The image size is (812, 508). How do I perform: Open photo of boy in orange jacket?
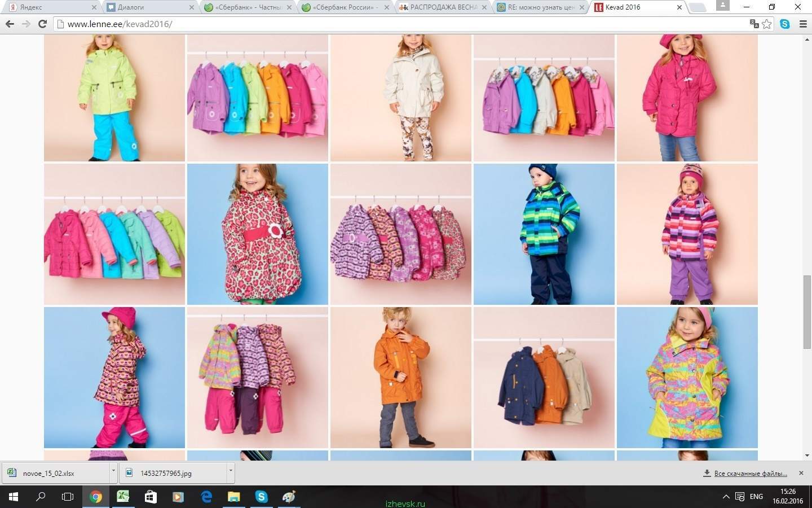tap(401, 378)
